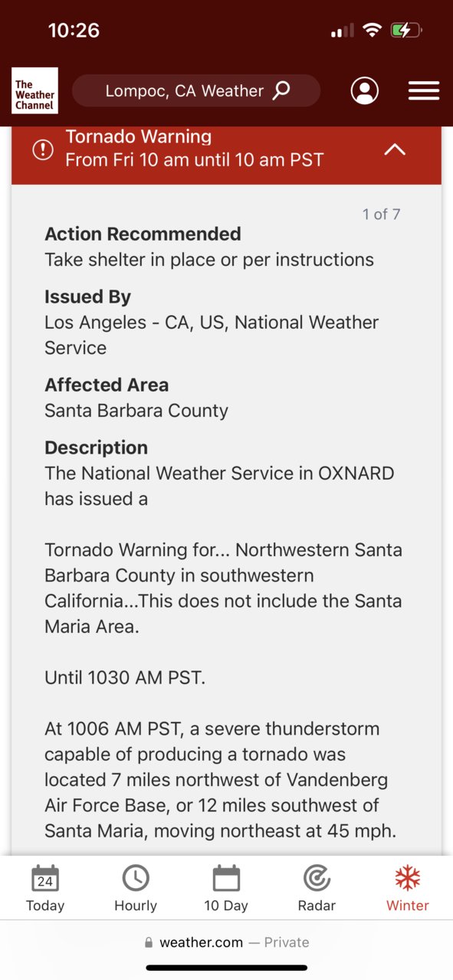Open the user profile icon

(x=365, y=90)
